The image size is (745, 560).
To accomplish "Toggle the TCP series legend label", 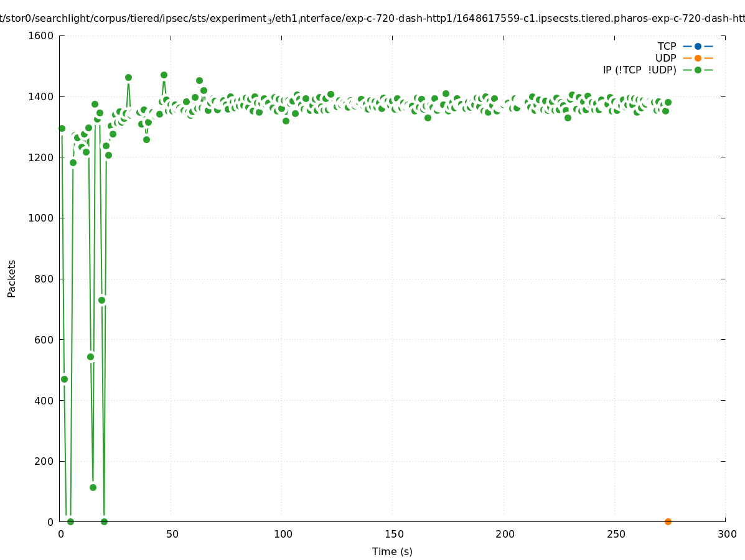I will click(667, 46).
